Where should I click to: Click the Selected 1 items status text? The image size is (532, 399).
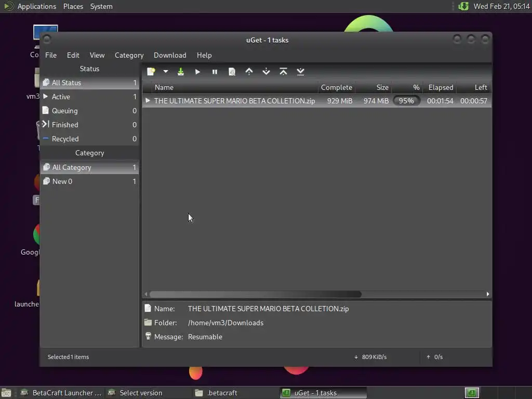point(68,357)
